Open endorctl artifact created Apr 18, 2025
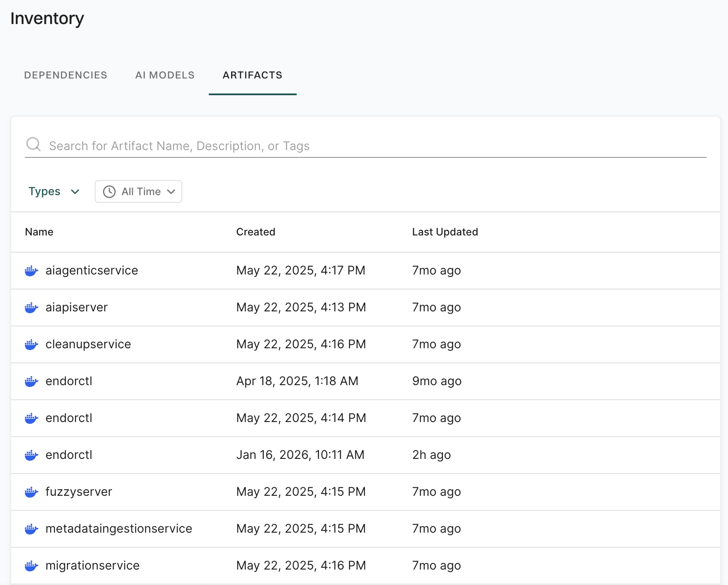The image size is (728, 585). click(69, 381)
